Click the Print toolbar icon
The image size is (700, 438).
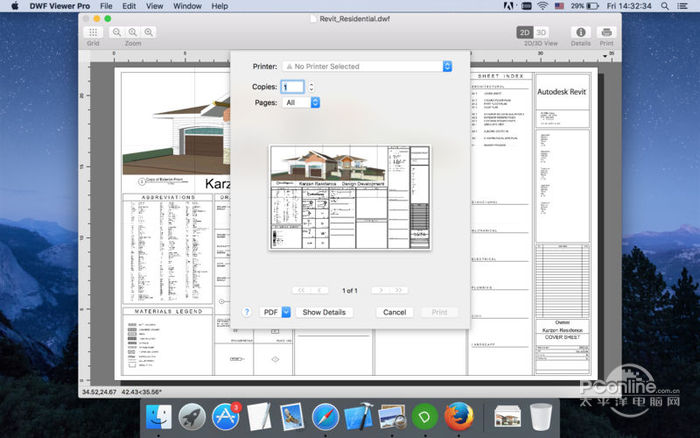[x=606, y=32]
